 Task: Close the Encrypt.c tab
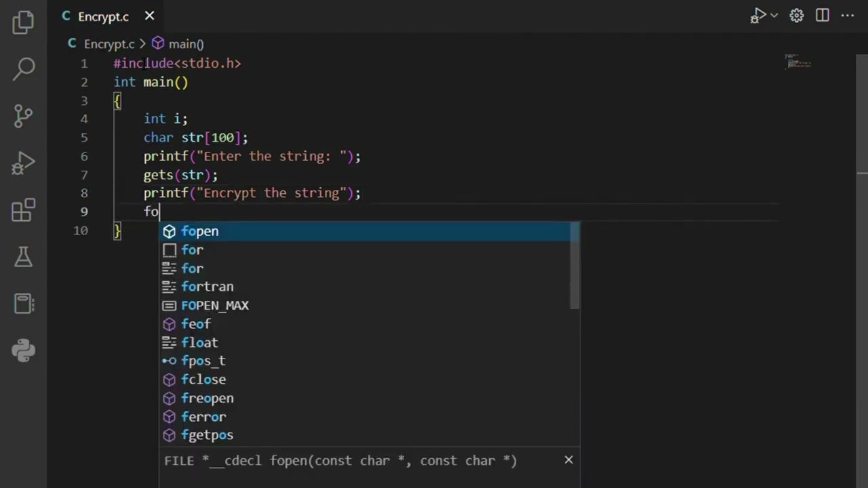(149, 16)
